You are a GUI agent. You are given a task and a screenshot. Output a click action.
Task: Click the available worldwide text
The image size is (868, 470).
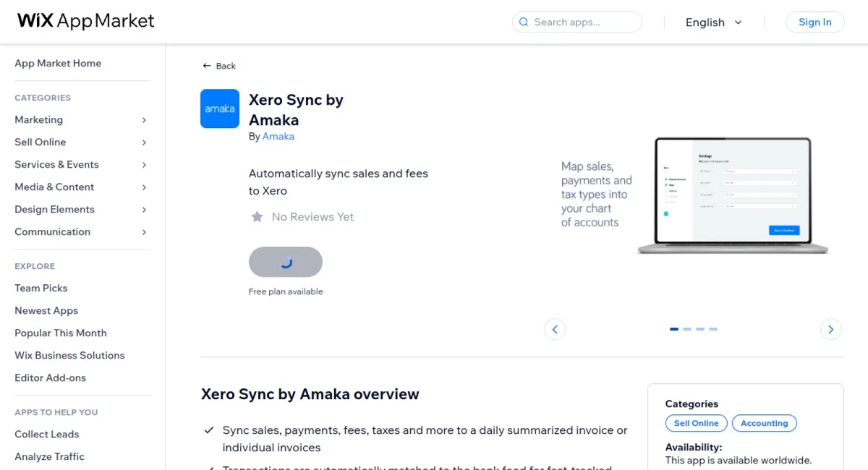pos(739,460)
